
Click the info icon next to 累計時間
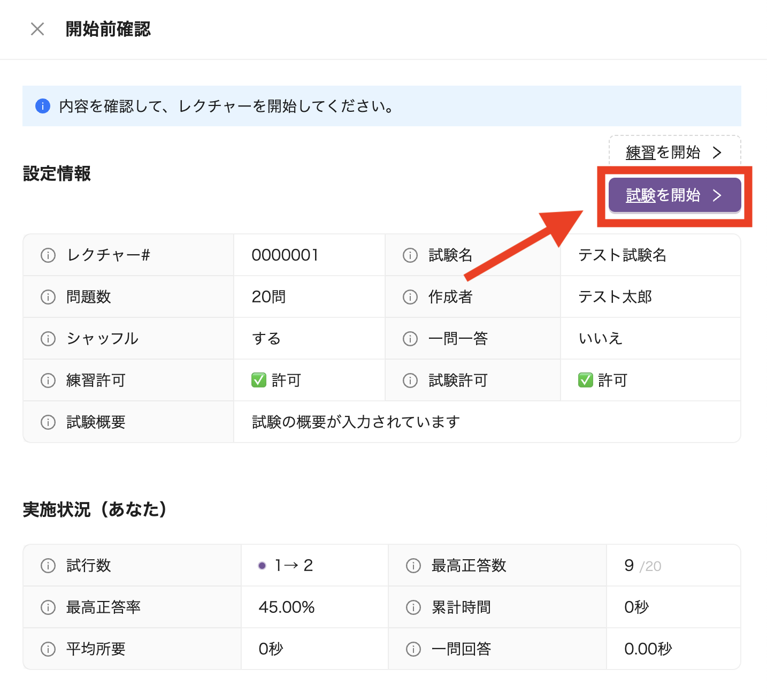point(413,607)
